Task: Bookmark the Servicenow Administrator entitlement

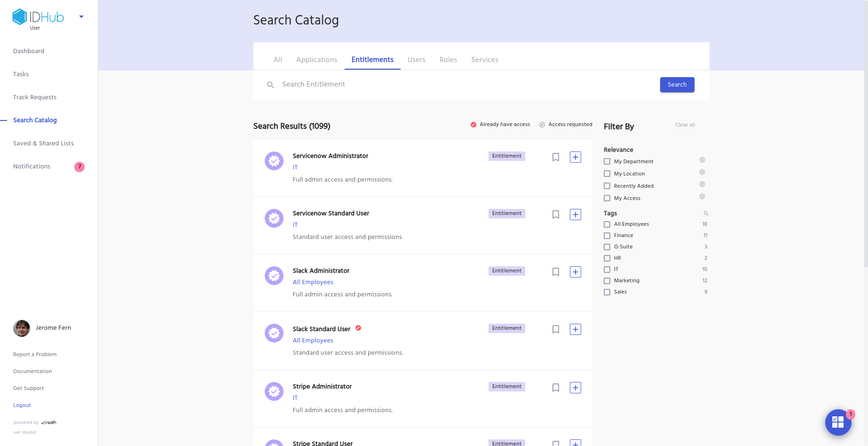Action: point(555,157)
